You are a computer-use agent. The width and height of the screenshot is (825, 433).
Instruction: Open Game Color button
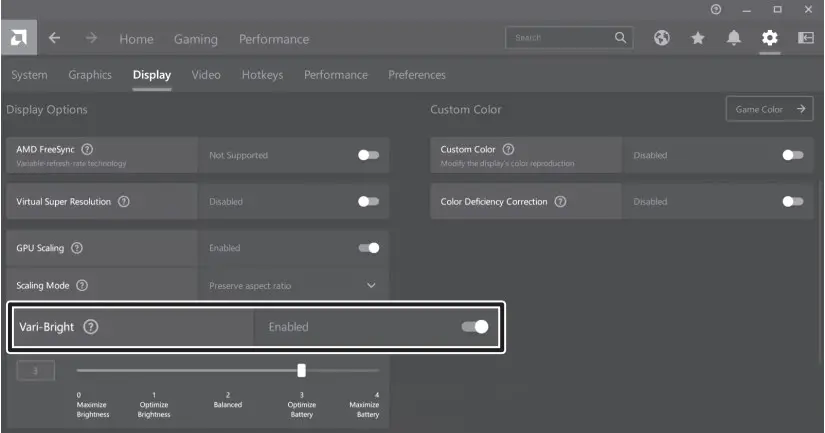coord(769,109)
